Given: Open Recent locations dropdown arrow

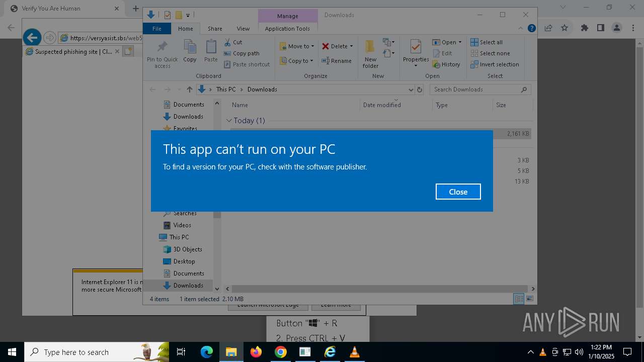Looking at the screenshot, I should pos(179,89).
